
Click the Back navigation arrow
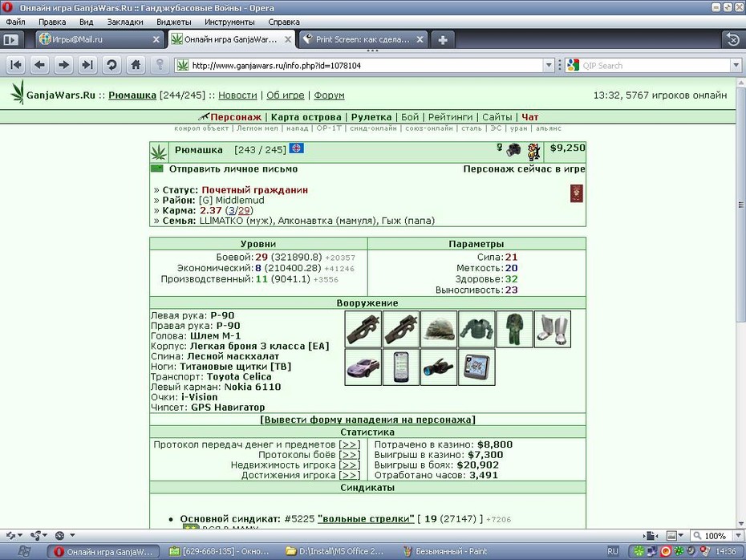coord(40,65)
